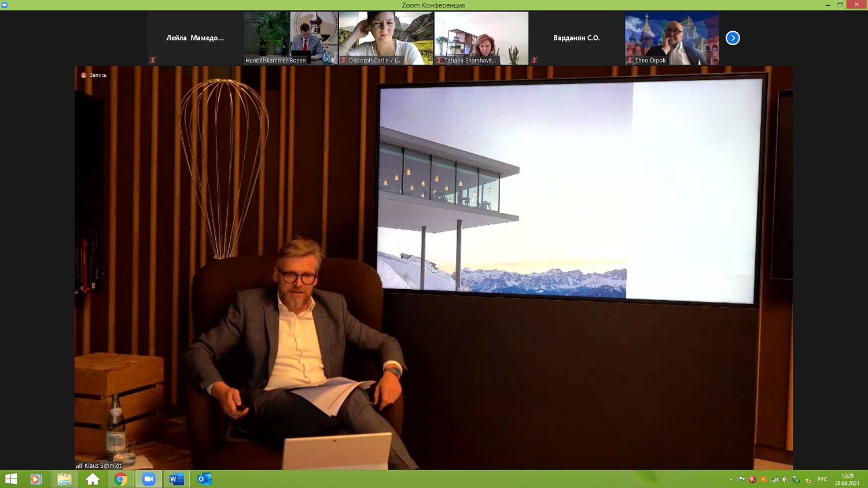Open Outlook from the taskbar
Image resolution: width=868 pixels, height=488 pixels.
click(204, 479)
